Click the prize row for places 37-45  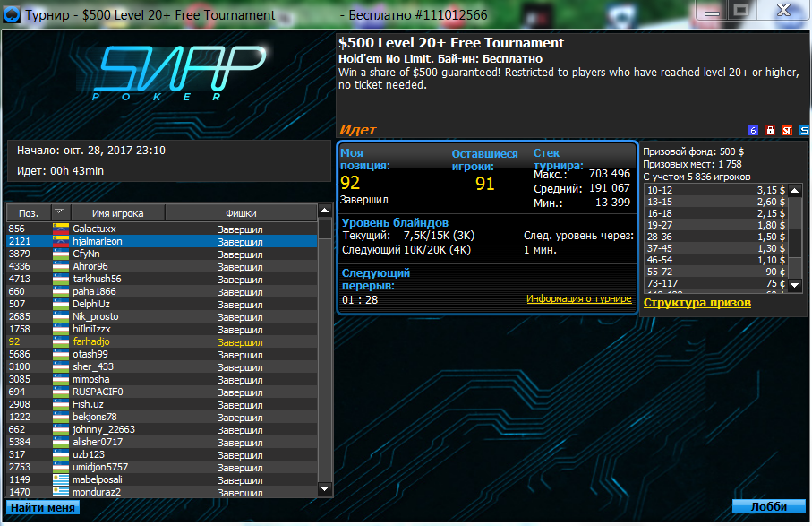716,249
